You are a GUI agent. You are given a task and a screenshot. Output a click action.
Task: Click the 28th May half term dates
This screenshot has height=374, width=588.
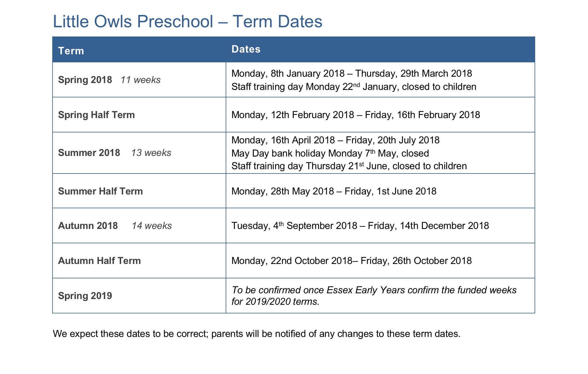click(334, 191)
